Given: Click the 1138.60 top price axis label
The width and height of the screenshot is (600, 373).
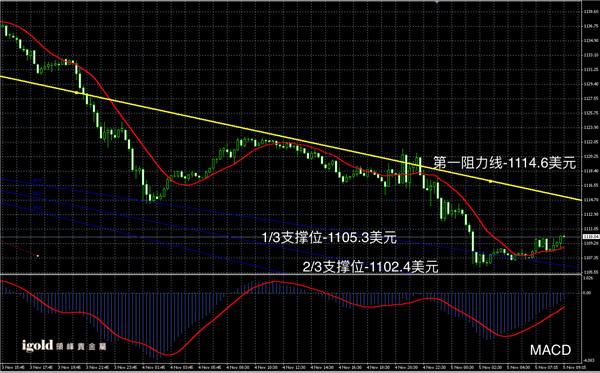Looking at the screenshot, I should pyautogui.click(x=590, y=12).
